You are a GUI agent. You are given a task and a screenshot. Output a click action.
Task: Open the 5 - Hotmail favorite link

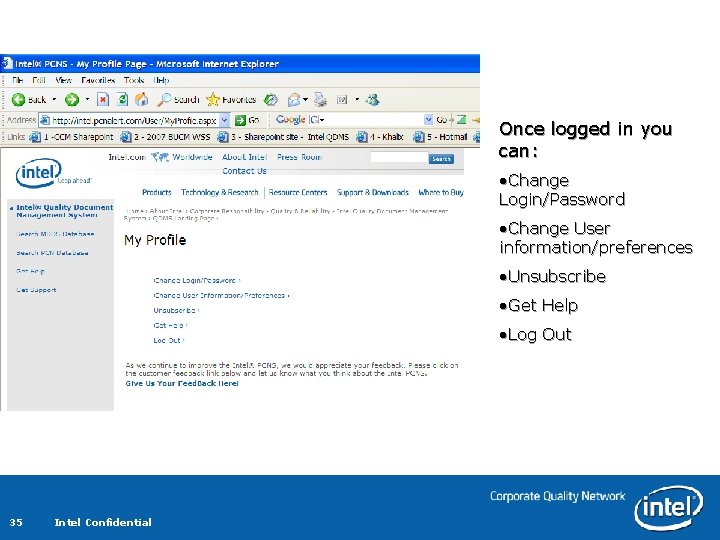tap(440, 137)
